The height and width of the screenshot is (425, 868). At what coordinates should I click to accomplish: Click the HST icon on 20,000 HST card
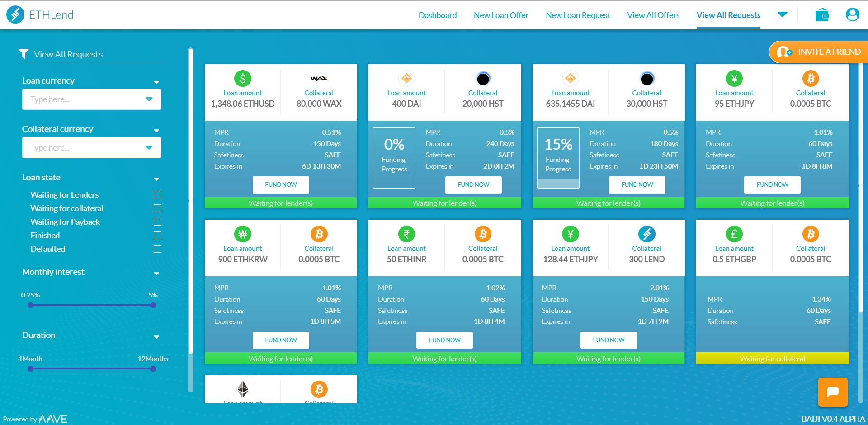(483, 79)
